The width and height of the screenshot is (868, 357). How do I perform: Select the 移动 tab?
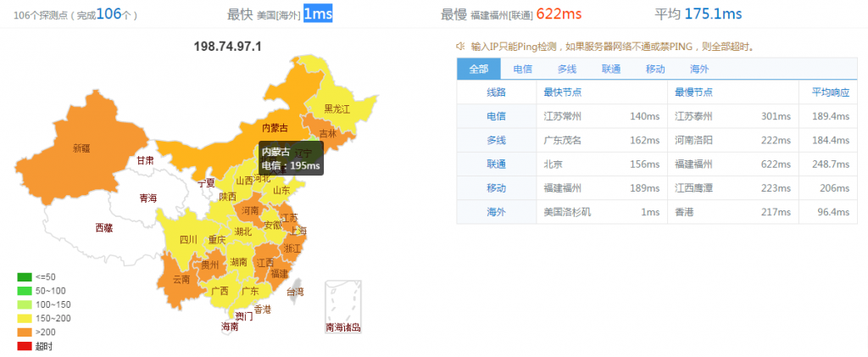655,69
